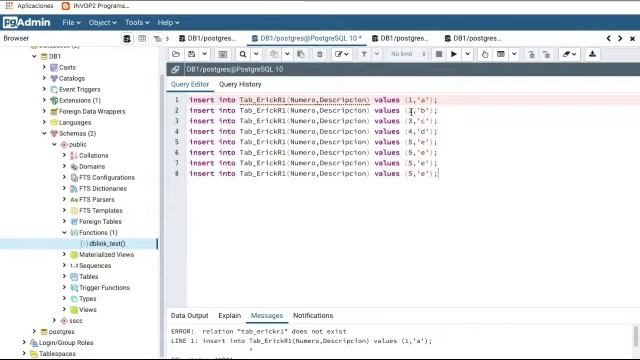Click line 8 of the SQL editor
This screenshot has width=640, height=360.
coord(313,174)
